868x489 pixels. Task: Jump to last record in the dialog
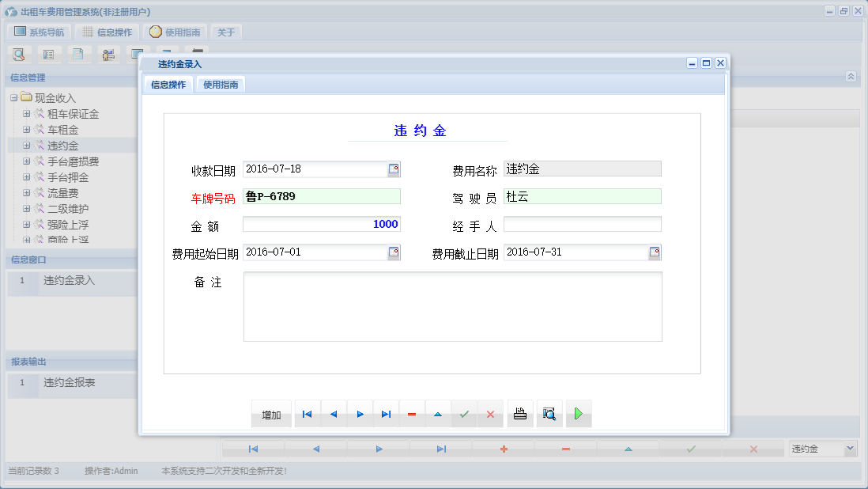click(386, 413)
